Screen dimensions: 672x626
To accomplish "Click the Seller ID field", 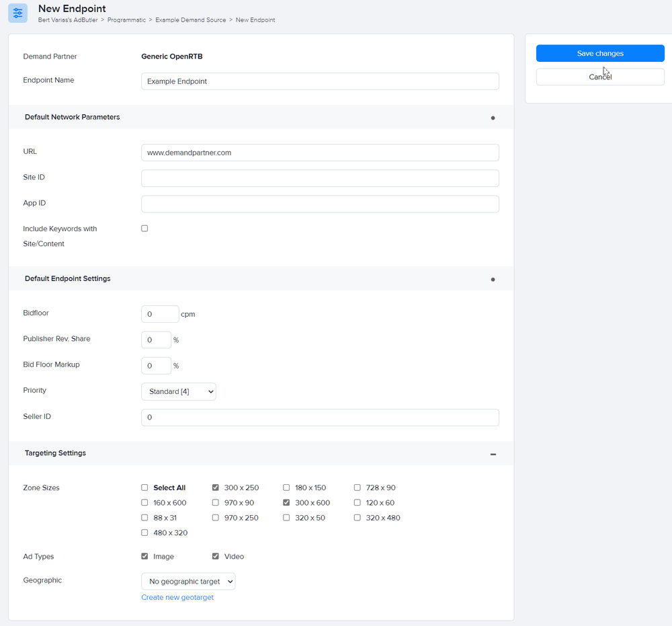I will tap(320, 417).
